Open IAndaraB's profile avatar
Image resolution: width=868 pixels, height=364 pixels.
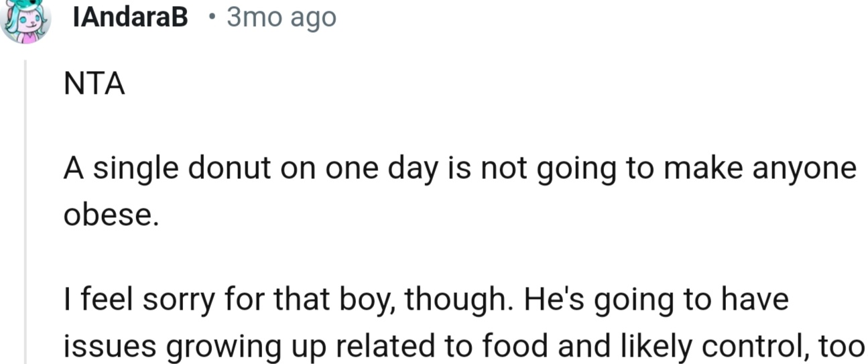pyautogui.click(x=25, y=20)
